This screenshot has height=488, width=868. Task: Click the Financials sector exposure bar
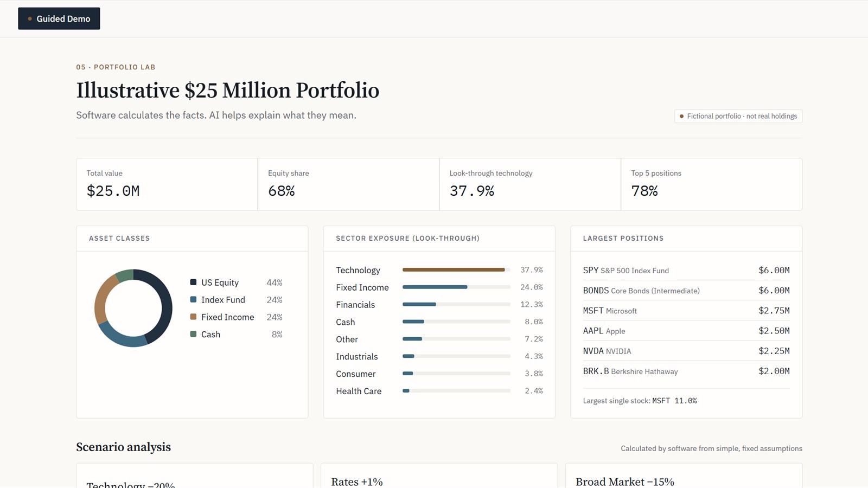(x=456, y=304)
